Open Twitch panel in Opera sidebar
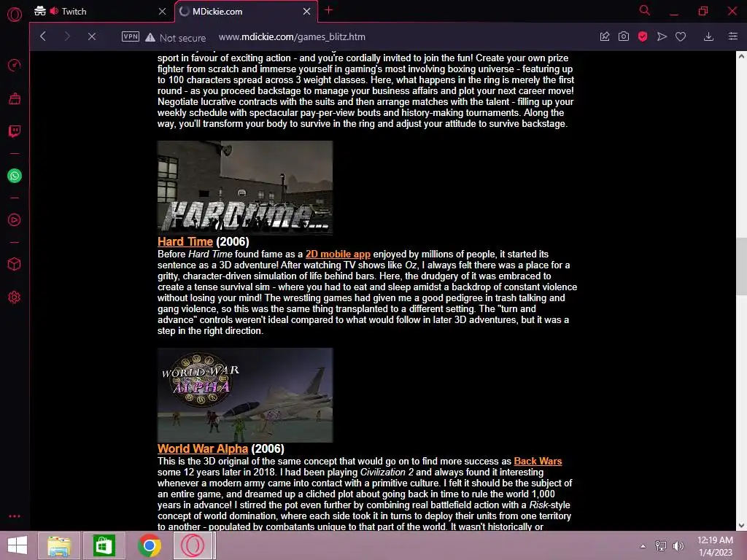The image size is (747, 560). (15, 131)
